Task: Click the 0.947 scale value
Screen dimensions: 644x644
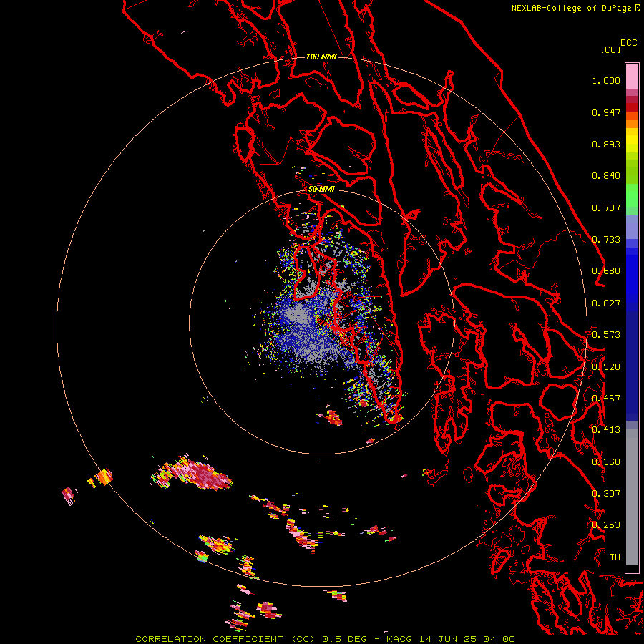Action: click(606, 112)
